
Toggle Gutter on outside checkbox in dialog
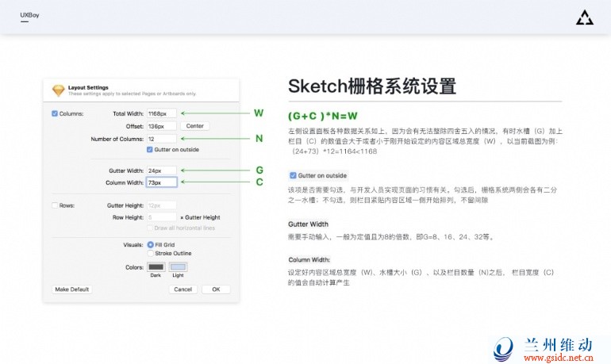coord(150,149)
